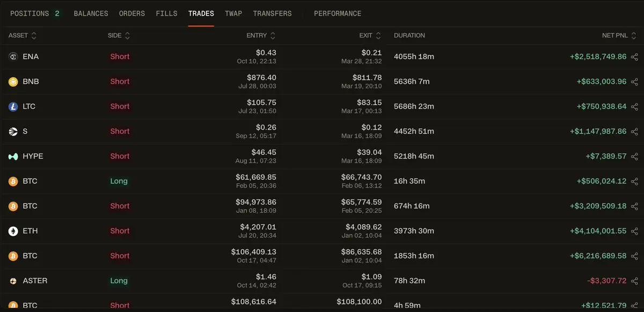Share the BNB short trade
644x312 pixels.
(634, 82)
